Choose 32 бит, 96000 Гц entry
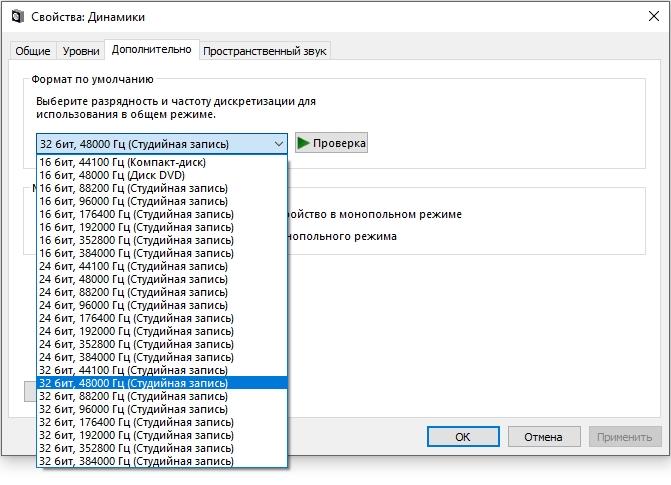This screenshot has height=485, width=671. tap(162, 409)
